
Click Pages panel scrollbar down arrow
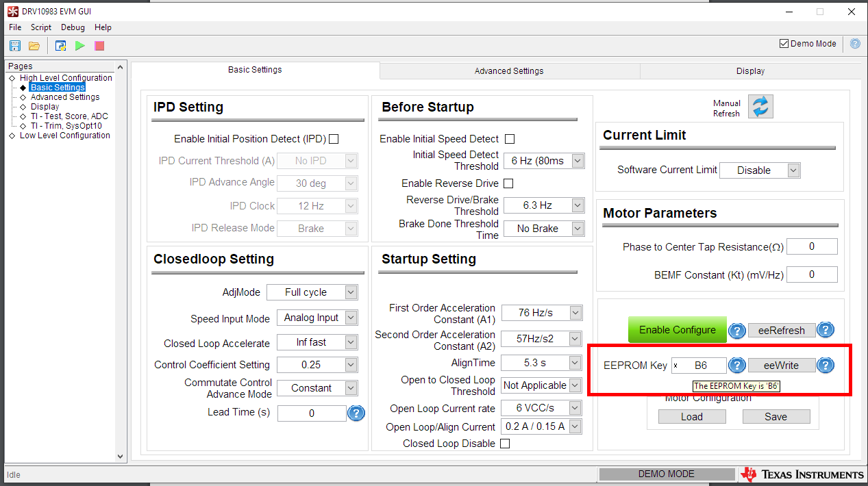pyautogui.click(x=121, y=457)
